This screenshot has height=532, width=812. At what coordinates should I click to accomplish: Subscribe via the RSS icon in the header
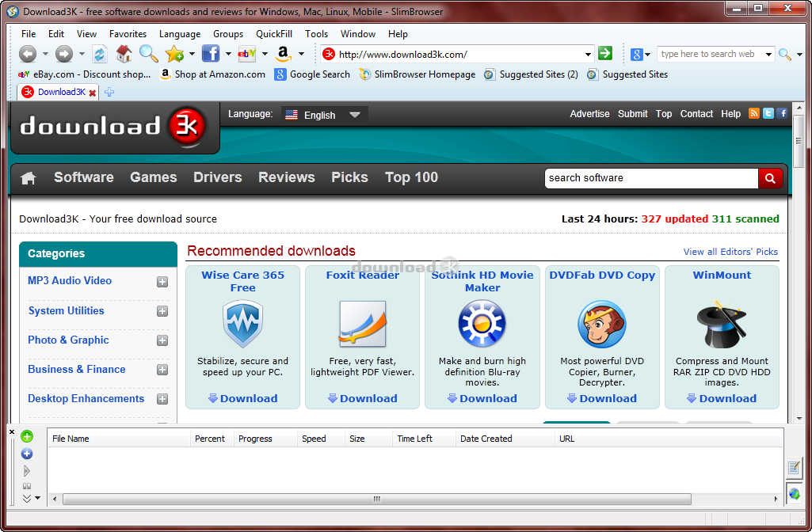(753, 113)
